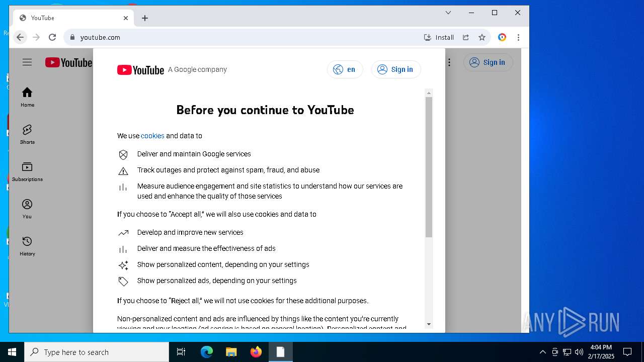644x362 pixels.
Task: Click the browser back arrow
Action: [20, 37]
